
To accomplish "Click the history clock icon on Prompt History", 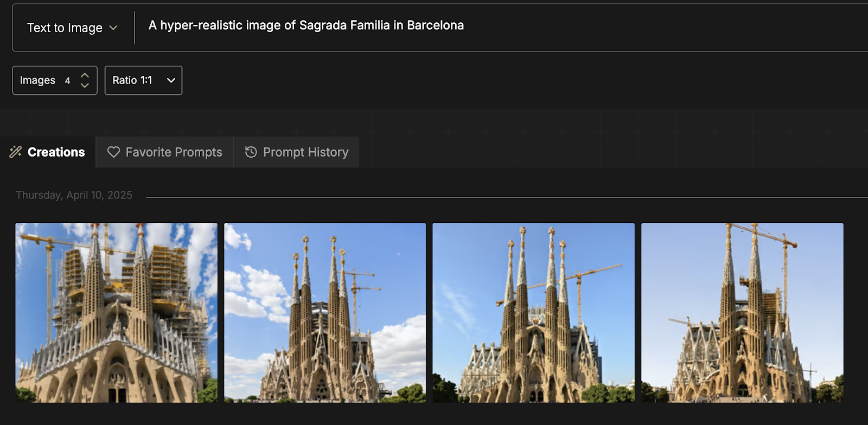I will 250,152.
